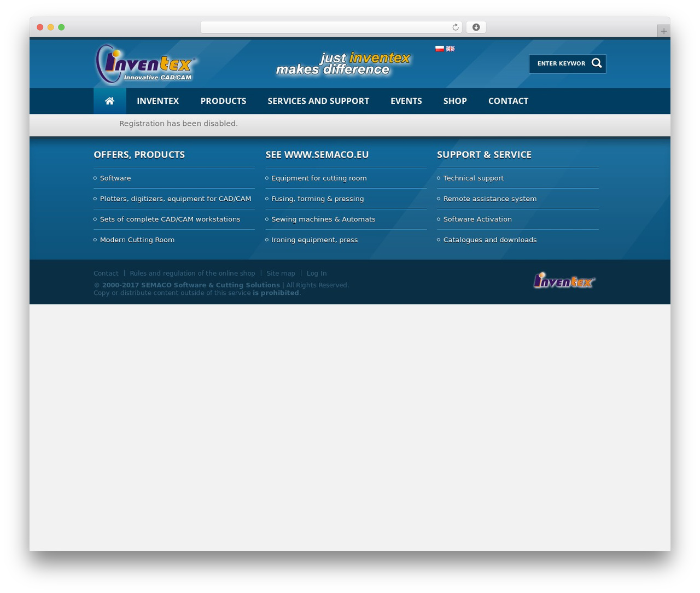Click the browser download arrow button

tap(476, 27)
